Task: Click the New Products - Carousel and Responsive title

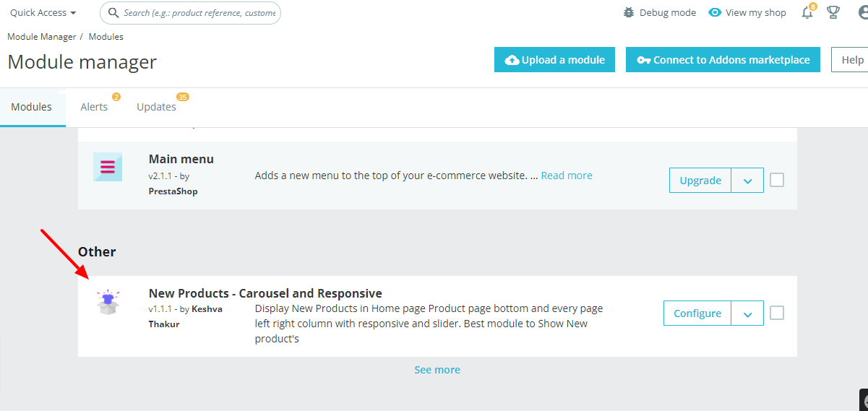Action: [x=265, y=293]
